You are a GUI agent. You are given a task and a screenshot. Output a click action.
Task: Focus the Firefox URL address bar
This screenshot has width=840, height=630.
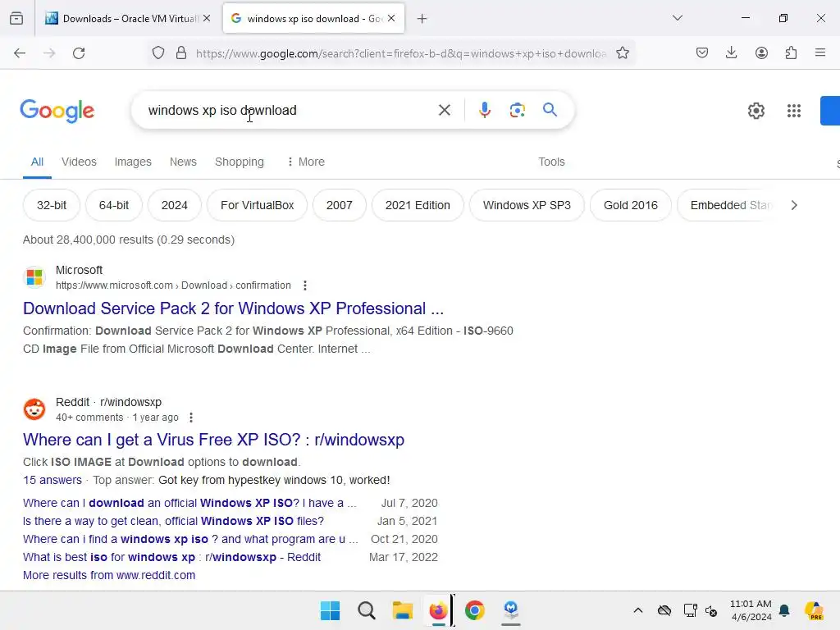pos(400,53)
